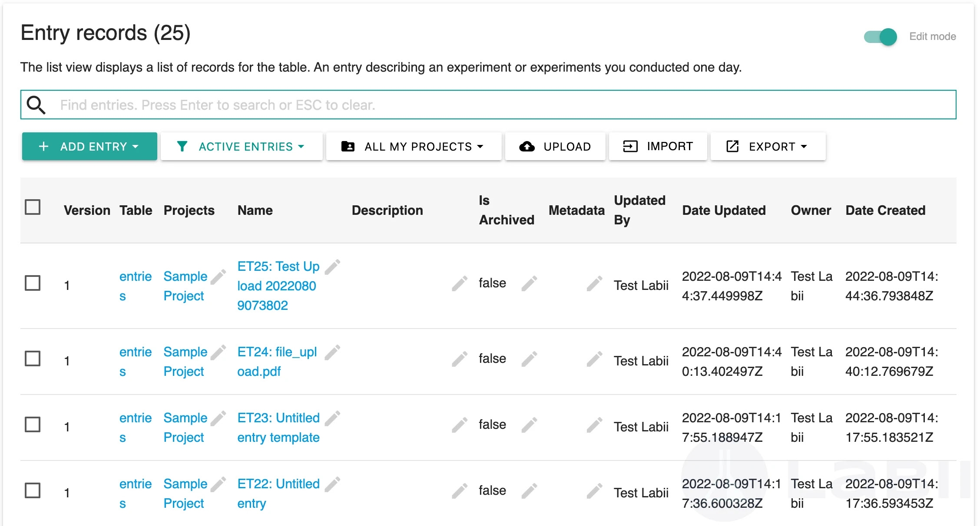Open All My Projects dropdown
The height and width of the screenshot is (526, 980).
[413, 147]
